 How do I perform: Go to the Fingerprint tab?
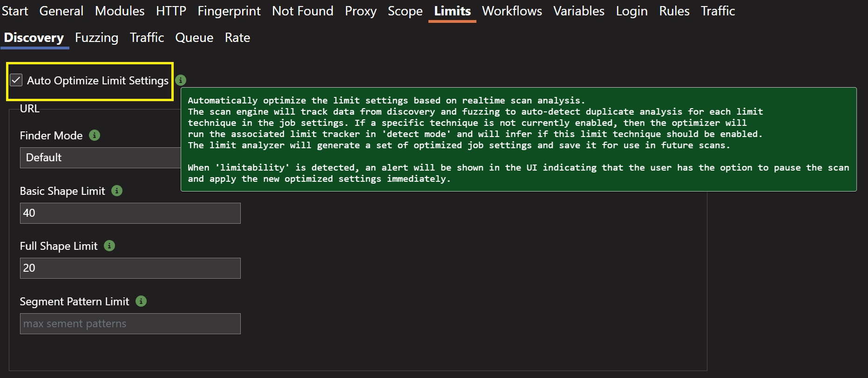coord(229,11)
